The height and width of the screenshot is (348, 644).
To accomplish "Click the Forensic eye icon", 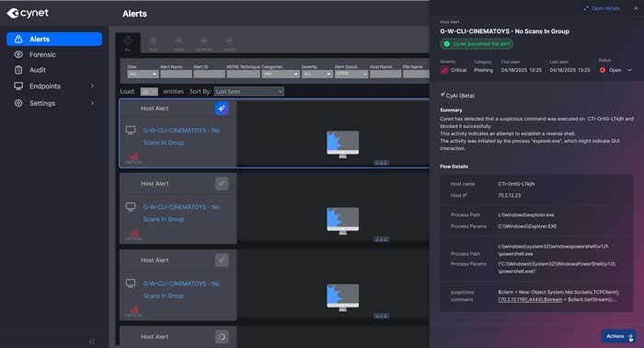I will click(x=18, y=54).
